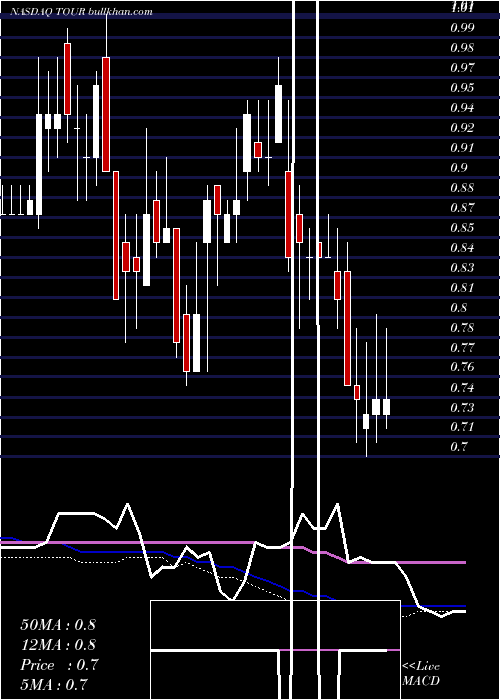Click the 5MA : 0.7 readout

54,684
